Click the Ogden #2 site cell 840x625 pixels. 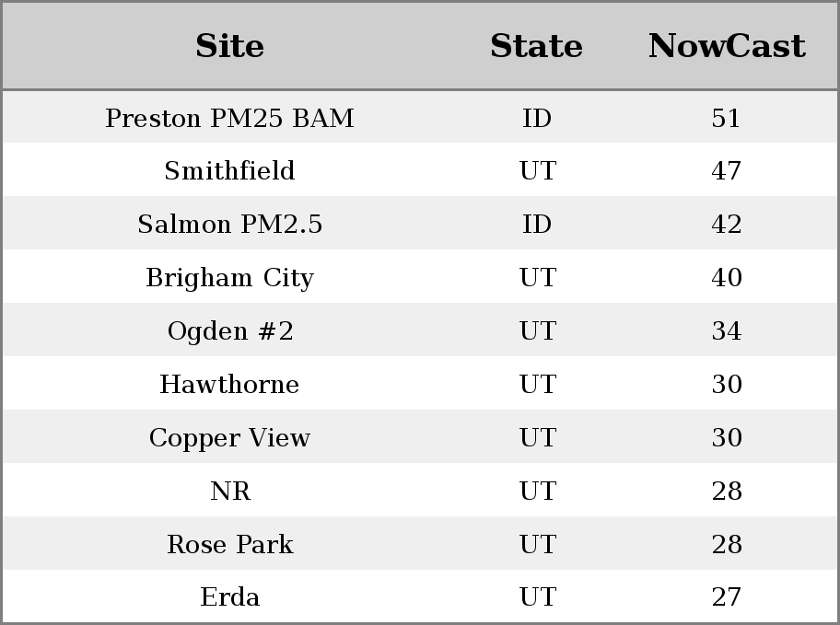point(229,331)
